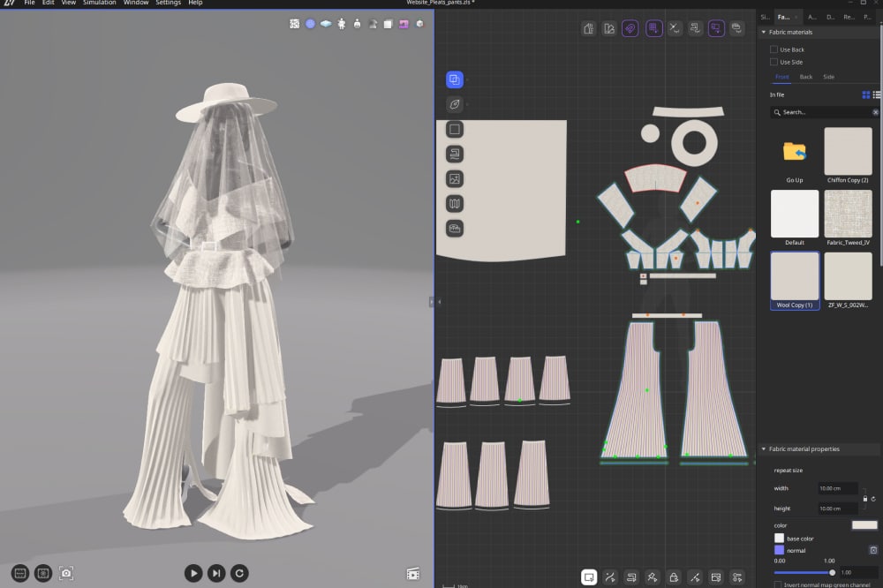The image size is (883, 588).
Task: Select the Chiffon Copy (2) fabric thumbnail
Action: point(848,152)
